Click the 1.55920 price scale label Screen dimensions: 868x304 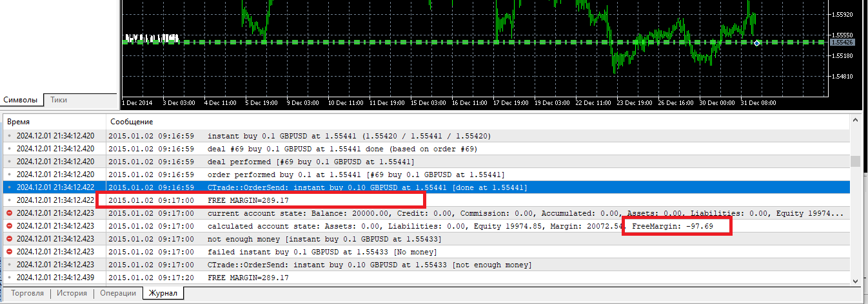tap(843, 14)
